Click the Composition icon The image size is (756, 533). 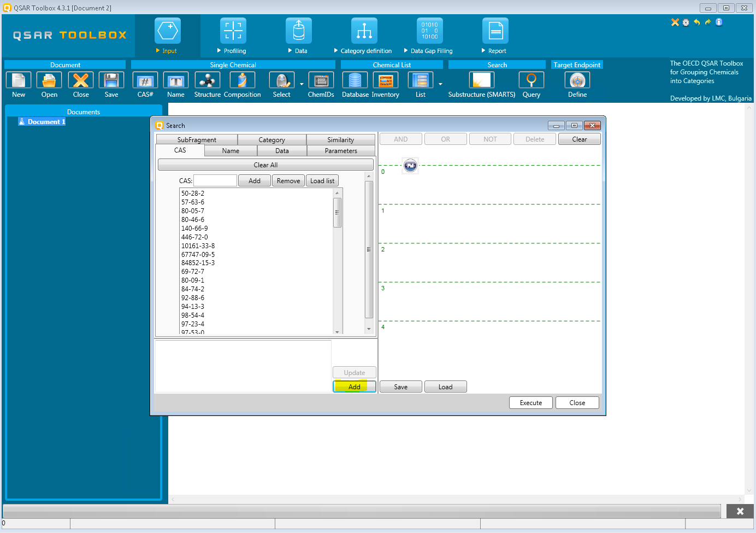tap(242, 81)
